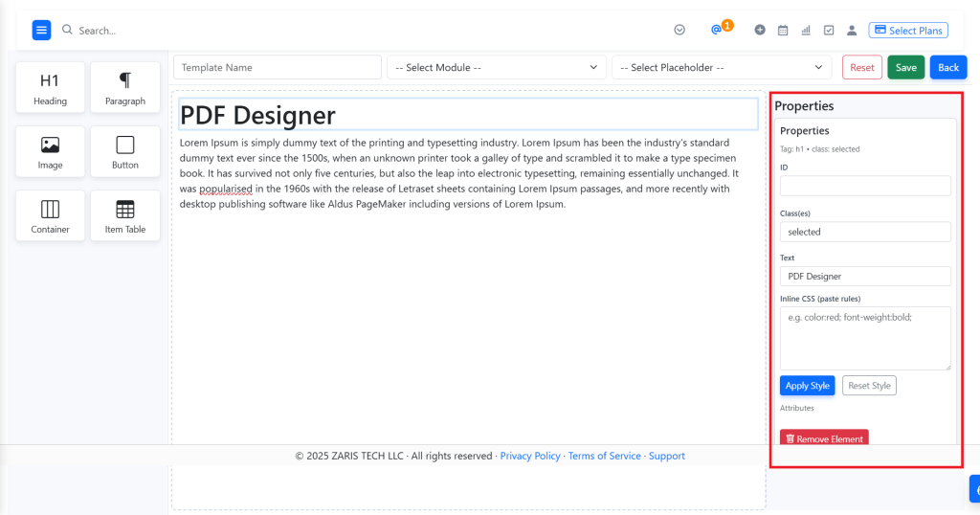Click the Text field with PDF Designer

(x=865, y=277)
